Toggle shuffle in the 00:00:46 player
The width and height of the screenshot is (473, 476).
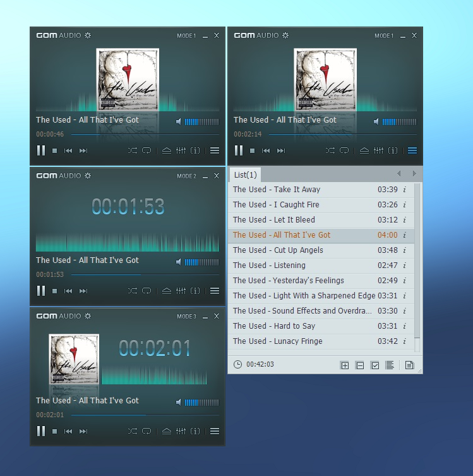133,150
